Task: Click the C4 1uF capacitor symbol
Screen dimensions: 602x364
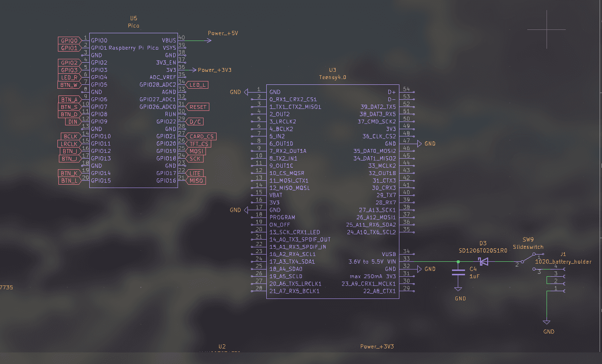Action: click(458, 272)
